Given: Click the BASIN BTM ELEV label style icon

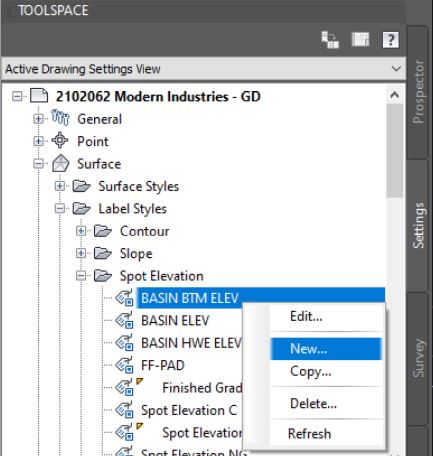Looking at the screenshot, I should 124,297.
